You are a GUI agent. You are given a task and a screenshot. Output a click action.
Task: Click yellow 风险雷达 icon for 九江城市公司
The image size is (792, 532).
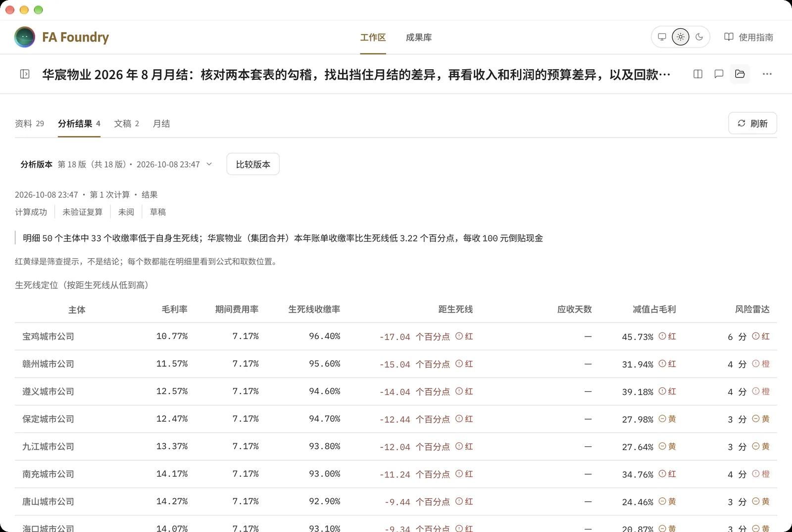pyautogui.click(x=756, y=446)
